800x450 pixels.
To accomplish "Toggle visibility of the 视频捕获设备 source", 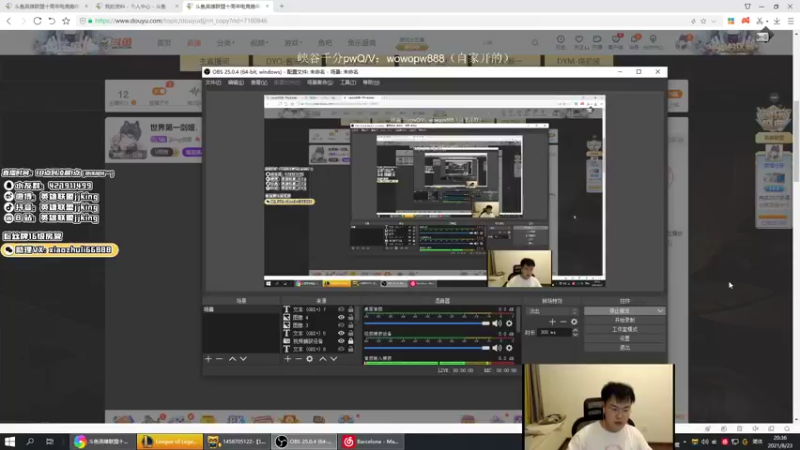I will coord(341,341).
